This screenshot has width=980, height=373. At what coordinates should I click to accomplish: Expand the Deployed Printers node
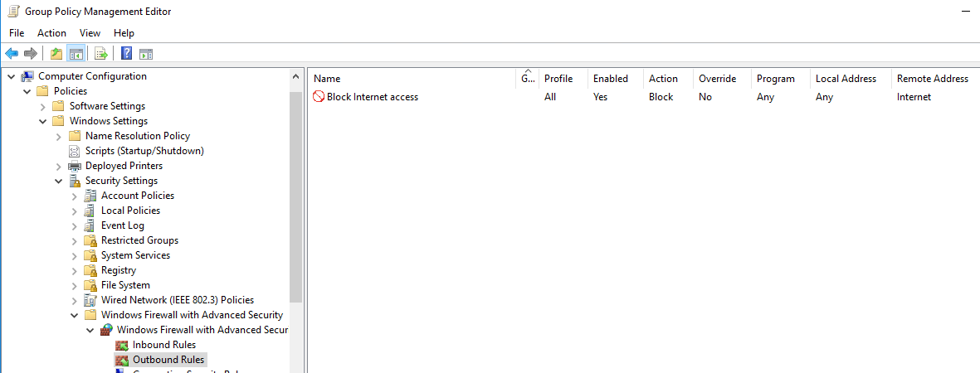(x=59, y=167)
